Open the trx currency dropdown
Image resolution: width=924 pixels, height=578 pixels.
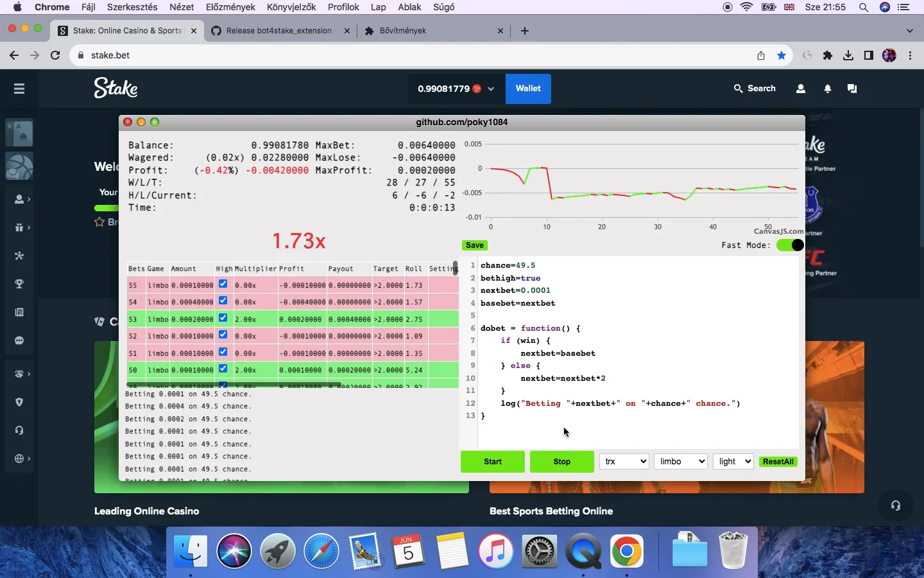(624, 461)
